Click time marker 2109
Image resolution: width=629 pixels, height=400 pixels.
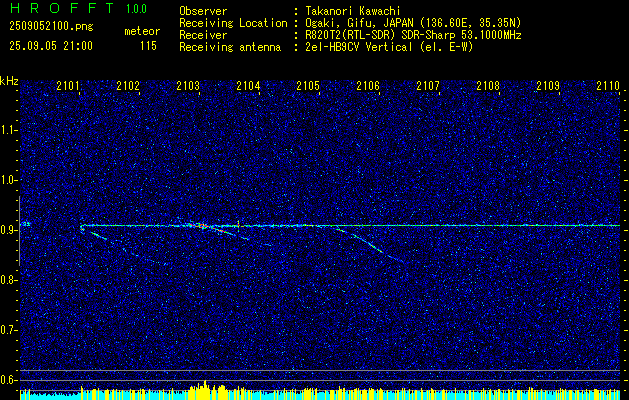click(548, 85)
